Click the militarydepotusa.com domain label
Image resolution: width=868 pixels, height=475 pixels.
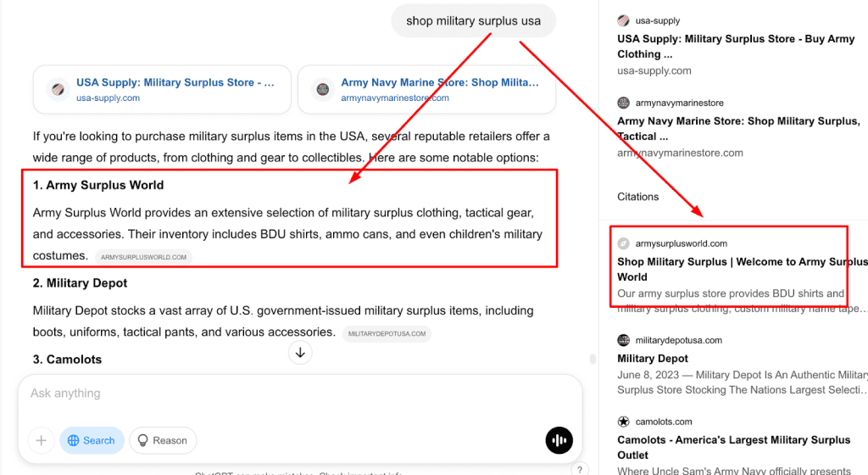click(x=679, y=340)
